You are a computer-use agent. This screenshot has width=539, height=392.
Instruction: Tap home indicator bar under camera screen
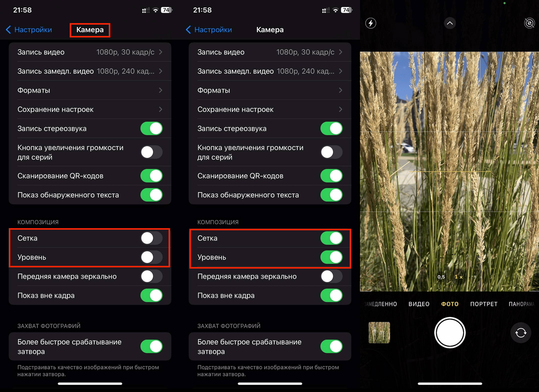click(450, 384)
